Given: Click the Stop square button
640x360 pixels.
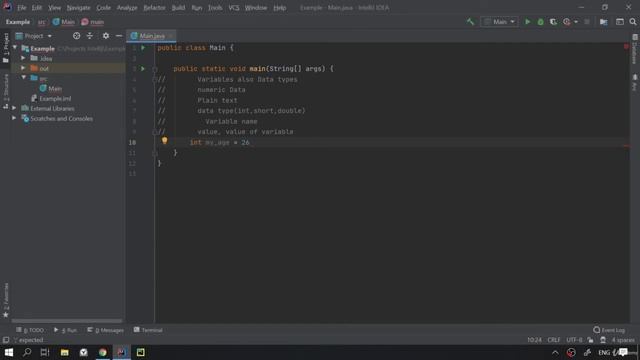Looking at the screenshot, I should pos(587,22).
